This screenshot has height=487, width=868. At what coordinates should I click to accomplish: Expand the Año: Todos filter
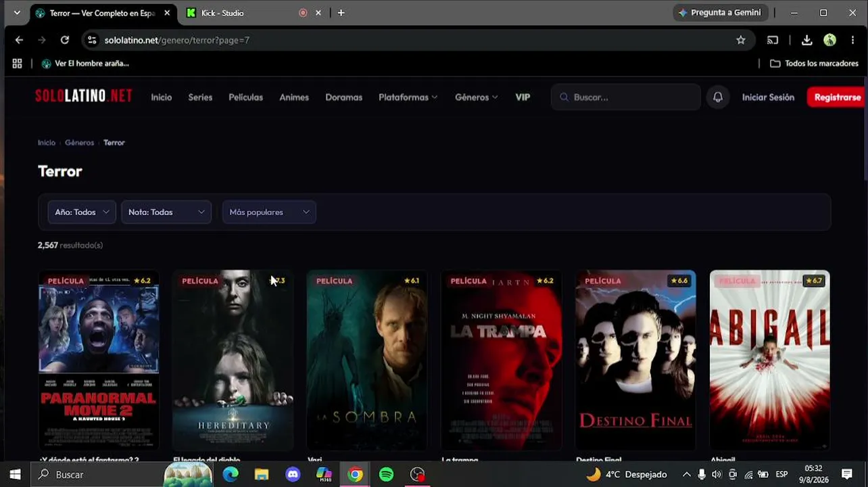82,212
